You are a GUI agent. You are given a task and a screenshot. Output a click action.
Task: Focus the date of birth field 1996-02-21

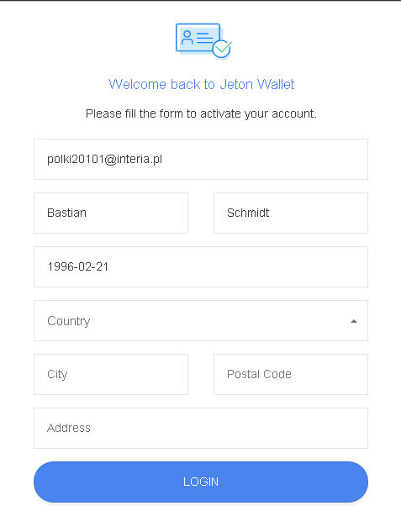click(x=201, y=267)
